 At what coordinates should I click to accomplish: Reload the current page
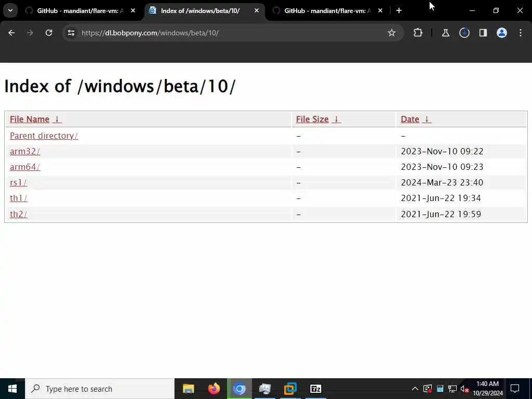click(49, 33)
